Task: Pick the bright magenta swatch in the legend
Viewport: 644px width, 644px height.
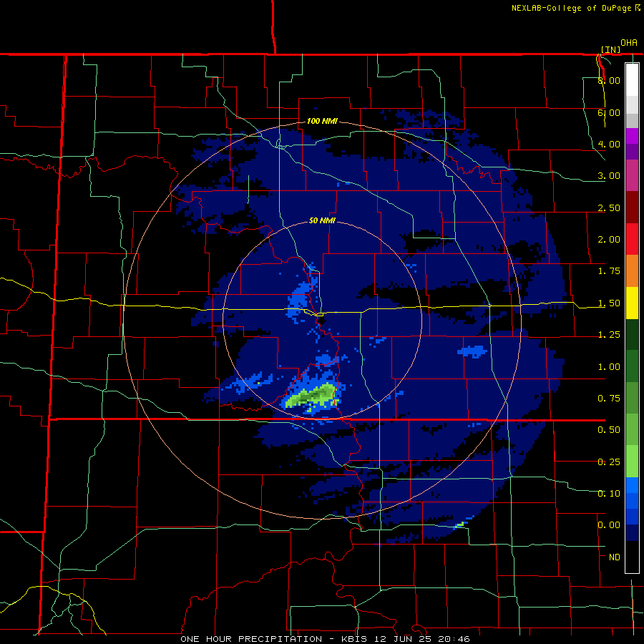Action: (632, 136)
